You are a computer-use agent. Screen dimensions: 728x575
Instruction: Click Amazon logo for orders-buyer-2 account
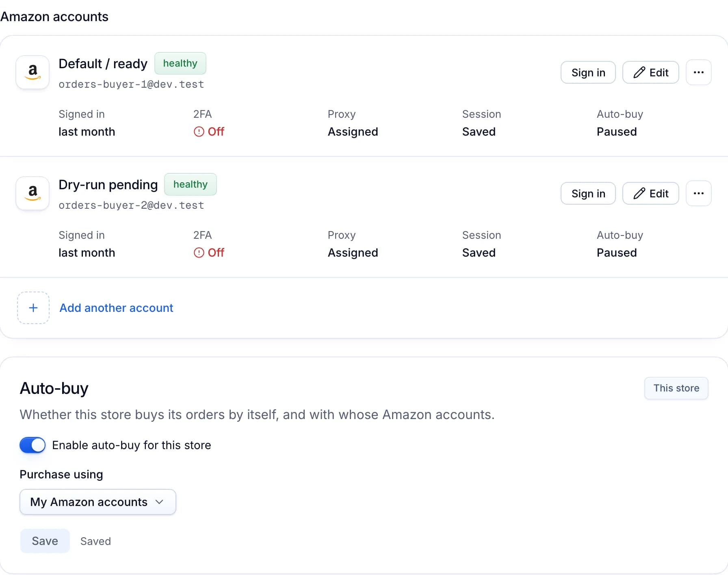[32, 193]
